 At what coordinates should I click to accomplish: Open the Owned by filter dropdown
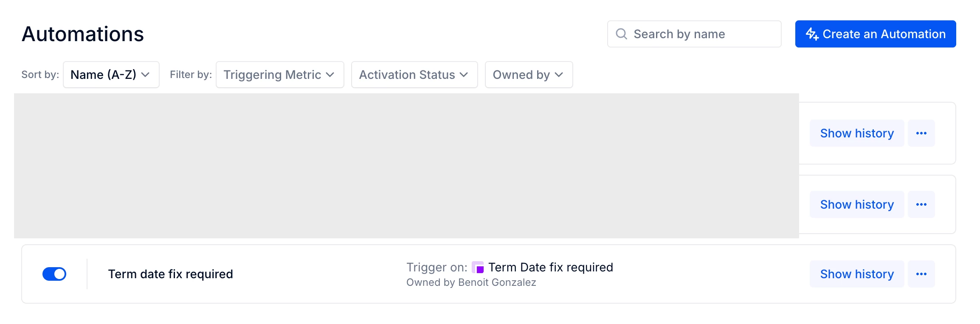(x=529, y=75)
